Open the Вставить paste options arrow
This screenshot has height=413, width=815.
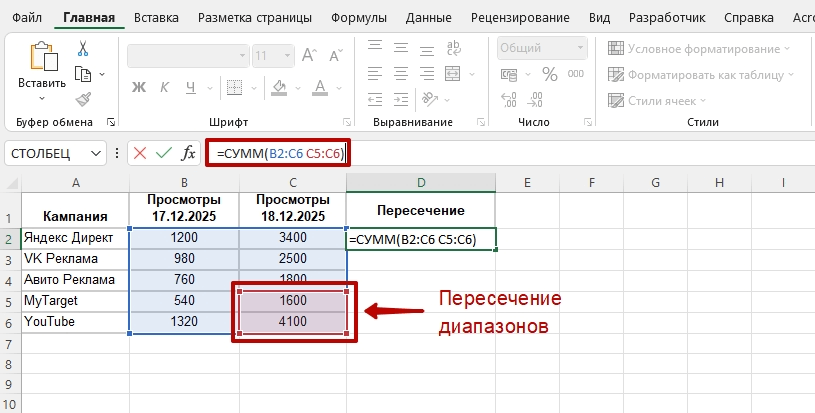click(42, 98)
